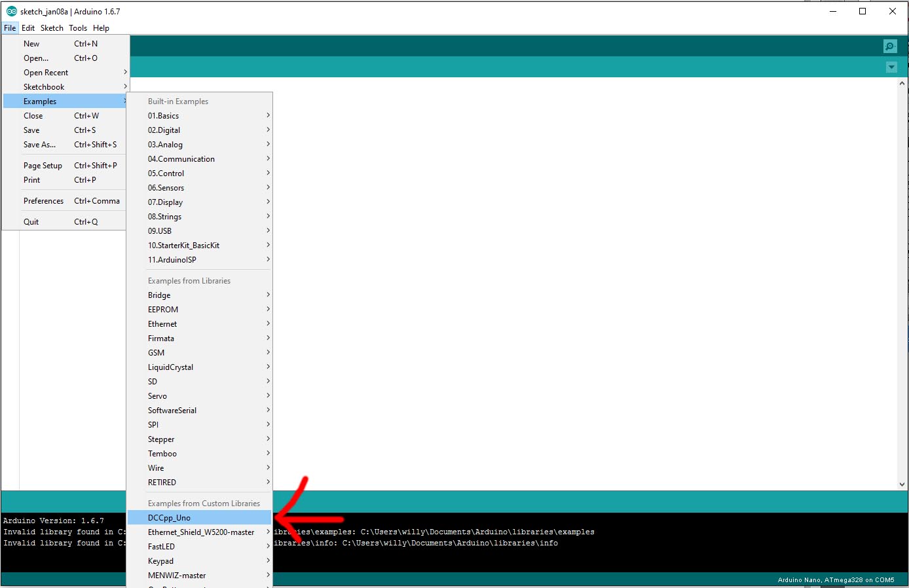Select the Examples menu entry

tap(65, 101)
